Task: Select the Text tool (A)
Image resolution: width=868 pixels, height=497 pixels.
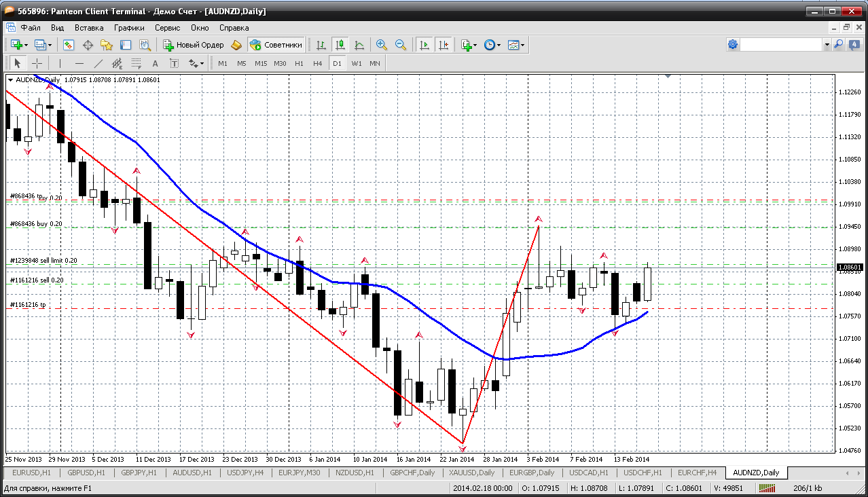Action: point(155,63)
